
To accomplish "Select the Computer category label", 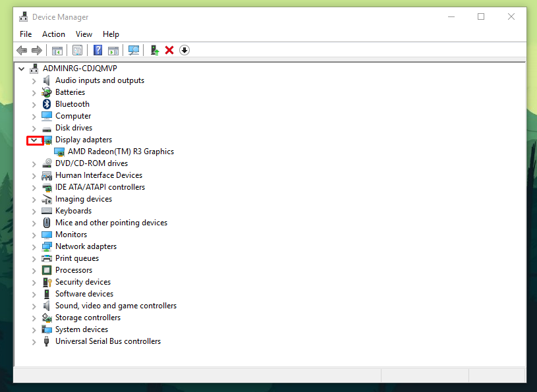I will [73, 116].
